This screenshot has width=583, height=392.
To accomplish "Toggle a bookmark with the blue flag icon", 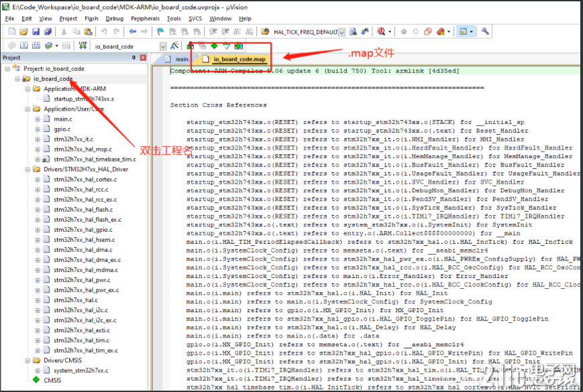I will [160, 32].
